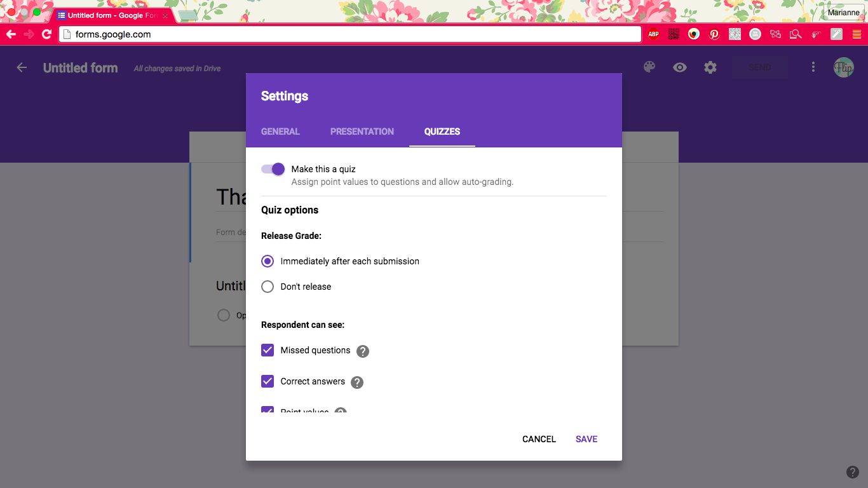Reload the page with the refresh icon
Screen dimensions: 868x488
pyautogui.click(x=46, y=34)
